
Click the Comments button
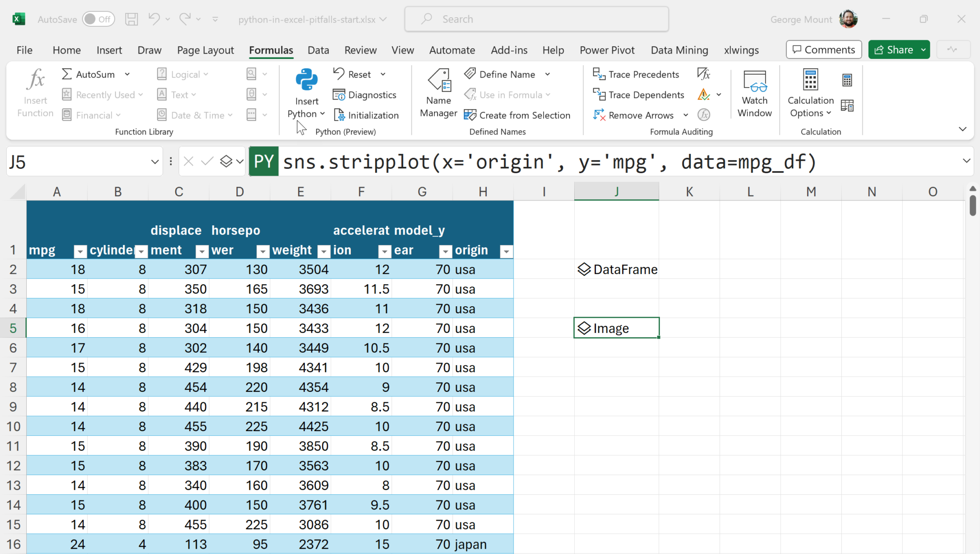coord(824,50)
